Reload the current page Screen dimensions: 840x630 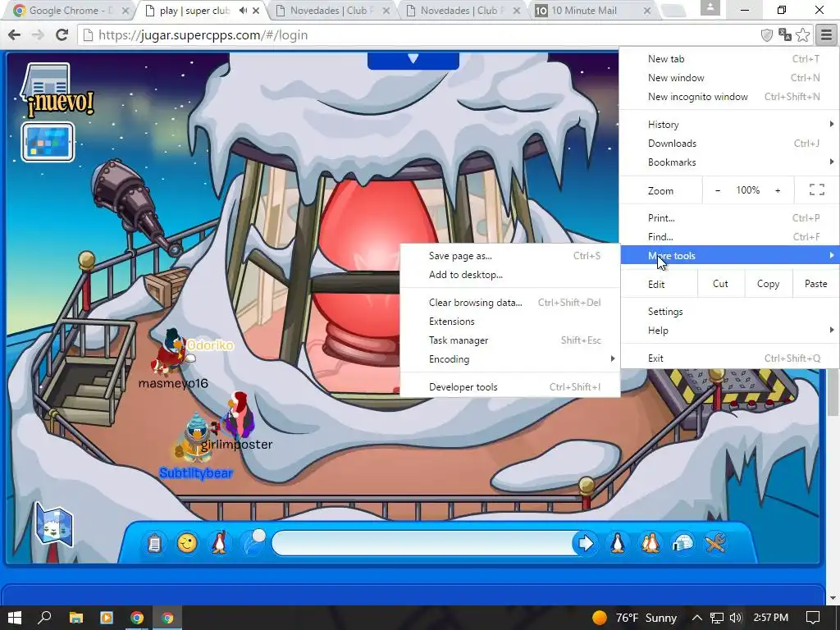click(x=62, y=35)
